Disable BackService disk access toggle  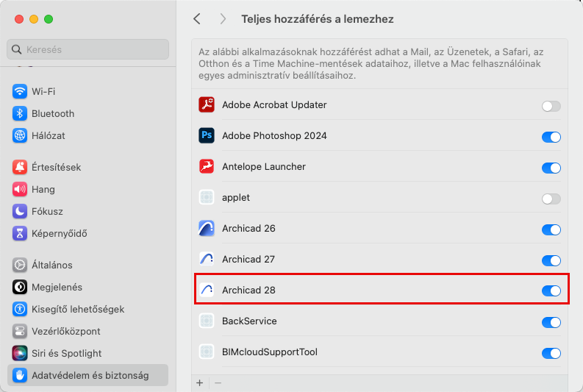tap(551, 322)
